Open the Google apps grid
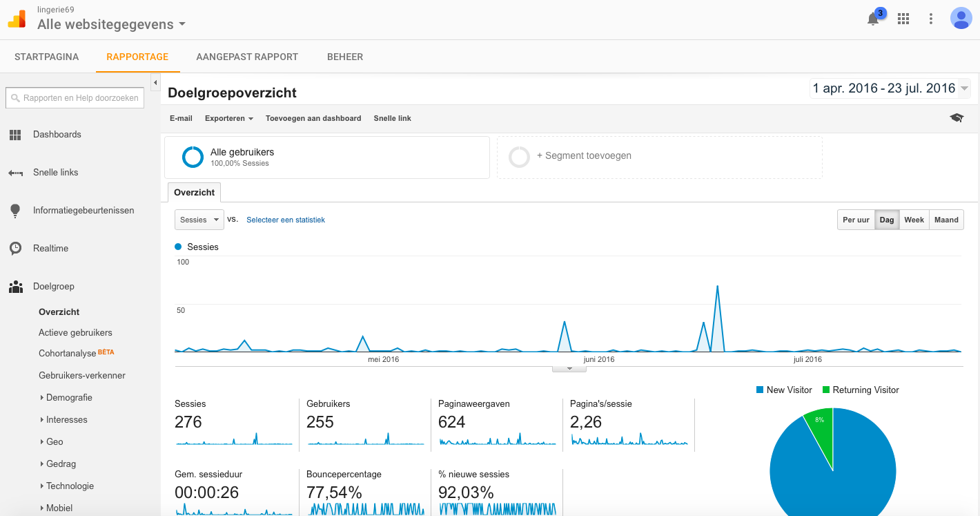 point(903,19)
